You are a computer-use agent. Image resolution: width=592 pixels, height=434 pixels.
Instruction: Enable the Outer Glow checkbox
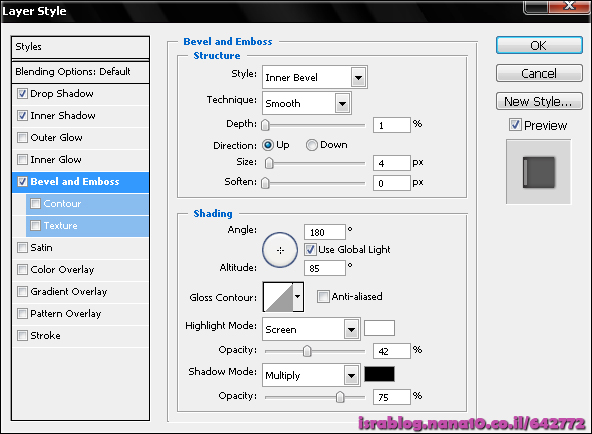(x=22, y=137)
